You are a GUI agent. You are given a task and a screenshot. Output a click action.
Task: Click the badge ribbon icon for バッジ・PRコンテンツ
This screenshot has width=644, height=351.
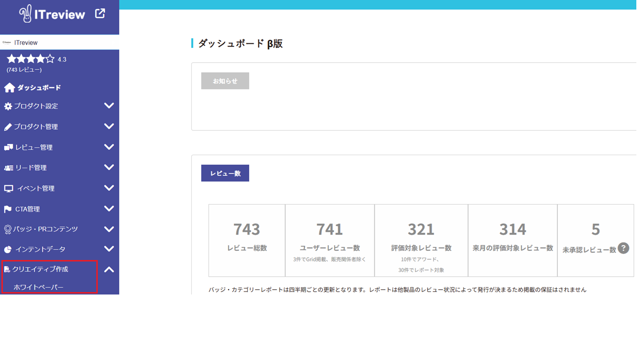pyautogui.click(x=8, y=229)
